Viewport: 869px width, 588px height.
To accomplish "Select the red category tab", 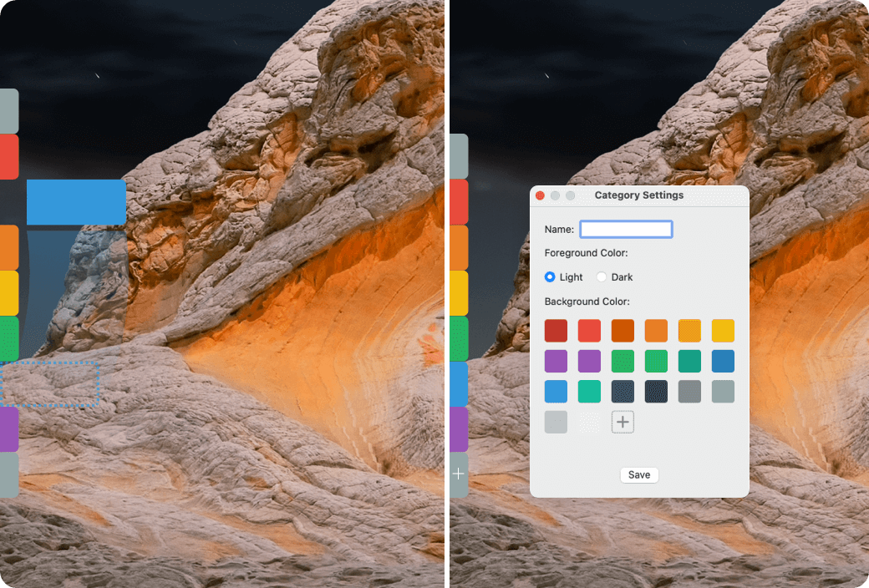I will pos(8,157).
